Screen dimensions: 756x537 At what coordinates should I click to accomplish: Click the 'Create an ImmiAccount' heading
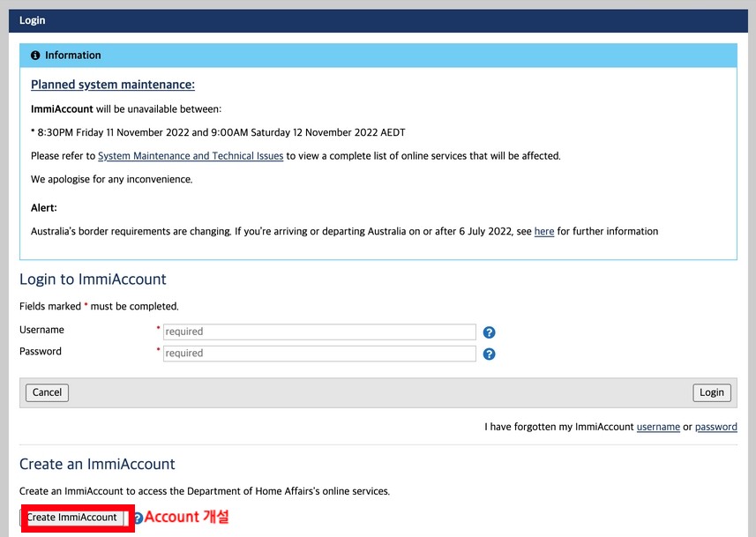97,464
